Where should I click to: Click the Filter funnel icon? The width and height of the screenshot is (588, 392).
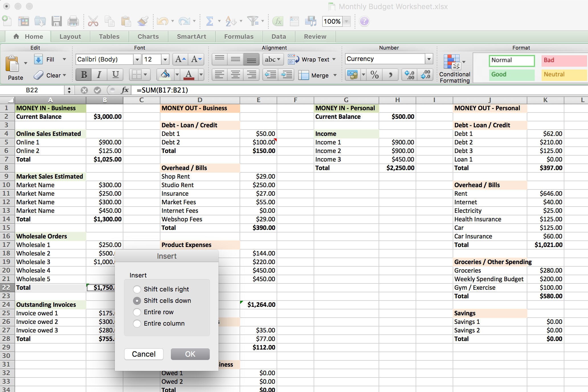[252, 21]
